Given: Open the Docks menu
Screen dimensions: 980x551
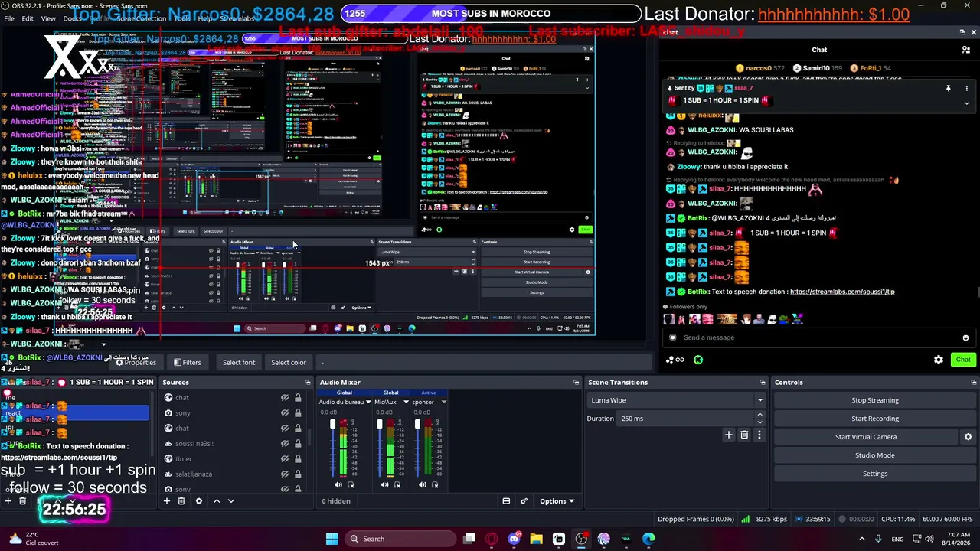Looking at the screenshot, I should (x=73, y=18).
